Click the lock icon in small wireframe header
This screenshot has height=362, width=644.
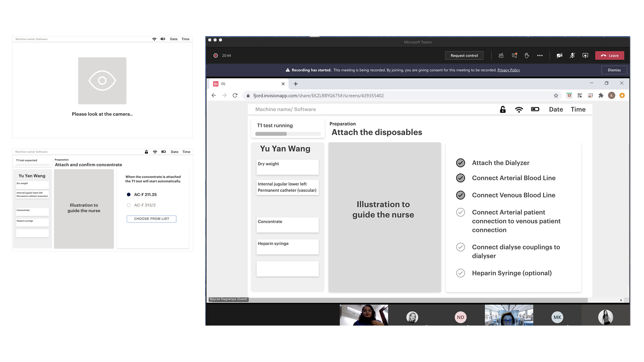pyautogui.click(x=146, y=152)
